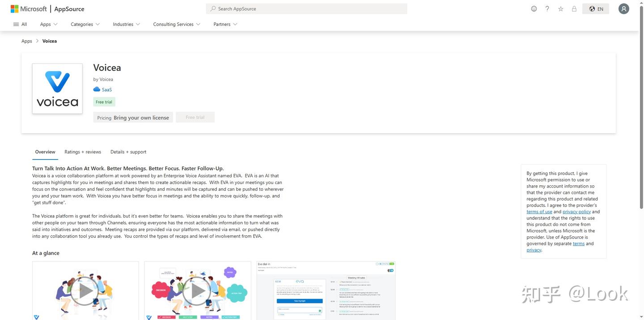Click Turn Talk Into Action headline
The image size is (644, 320).
click(x=128, y=169)
